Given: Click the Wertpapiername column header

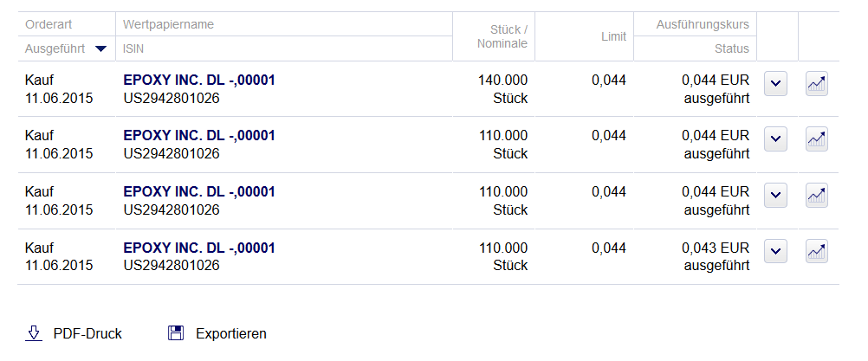Looking at the screenshot, I should (x=168, y=24).
